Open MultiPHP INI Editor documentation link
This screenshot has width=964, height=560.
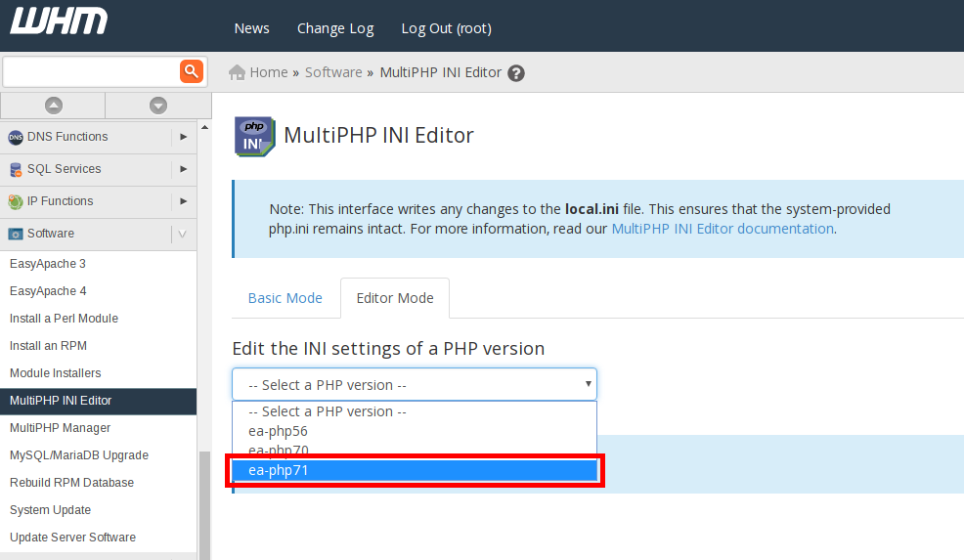[722, 229]
